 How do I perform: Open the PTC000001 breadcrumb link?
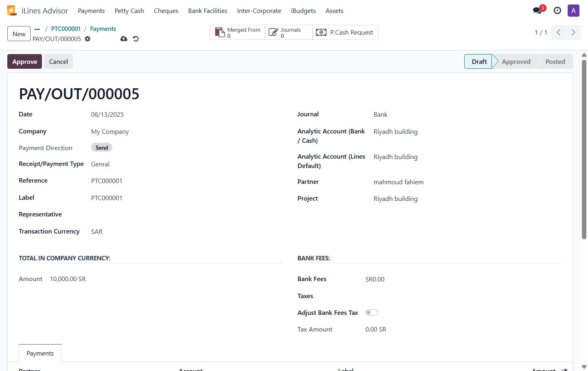point(66,29)
